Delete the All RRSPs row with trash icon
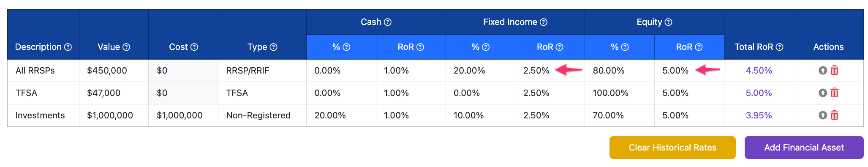868x167 pixels. click(835, 71)
